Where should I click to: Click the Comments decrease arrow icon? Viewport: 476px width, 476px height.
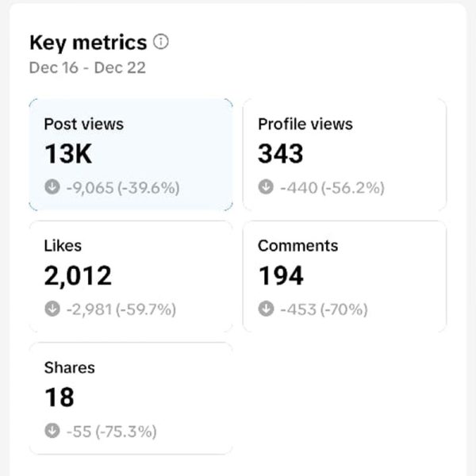point(266,309)
